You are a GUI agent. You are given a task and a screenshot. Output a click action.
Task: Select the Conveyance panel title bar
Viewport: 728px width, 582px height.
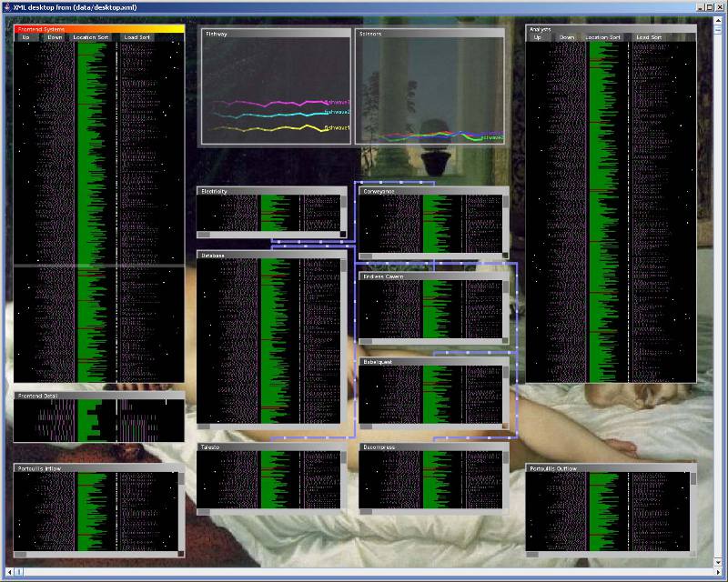point(434,191)
